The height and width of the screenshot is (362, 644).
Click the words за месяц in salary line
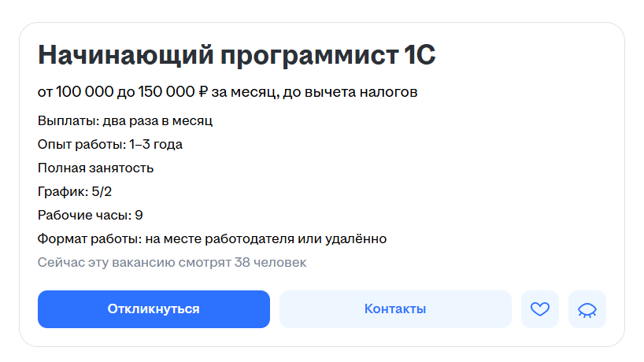[245, 92]
